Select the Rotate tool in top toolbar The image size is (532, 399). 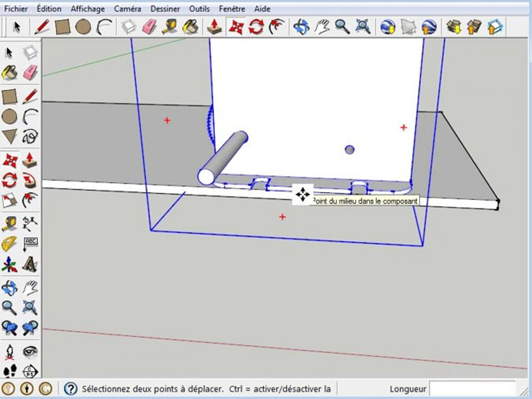(256, 27)
